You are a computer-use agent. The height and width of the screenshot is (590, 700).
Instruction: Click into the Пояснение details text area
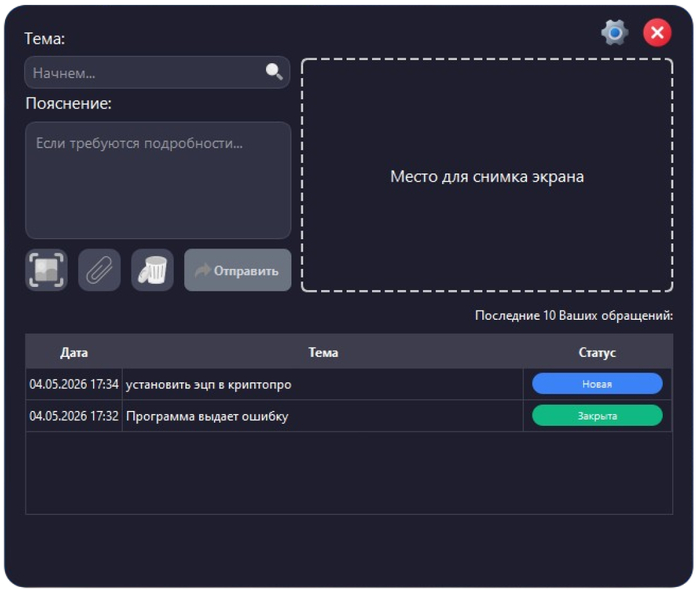pos(158,180)
